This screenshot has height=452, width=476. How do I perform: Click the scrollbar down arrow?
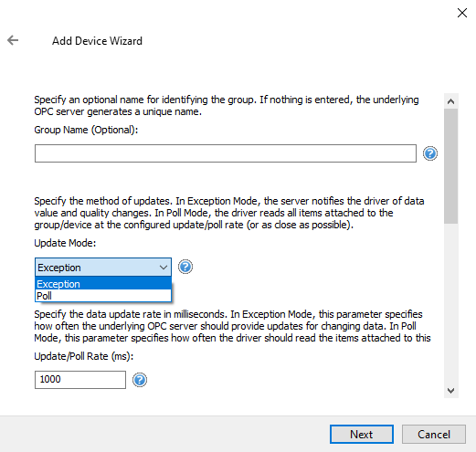pyautogui.click(x=451, y=390)
